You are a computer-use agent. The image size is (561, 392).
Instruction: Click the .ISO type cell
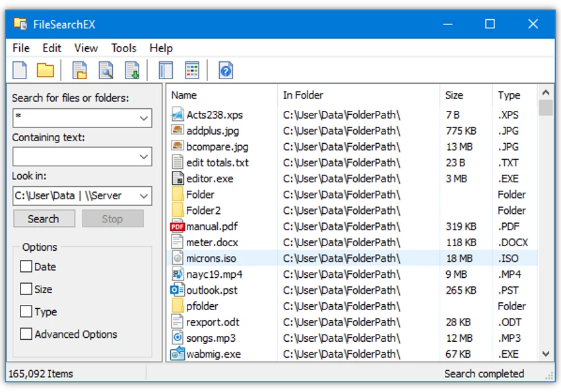click(x=508, y=258)
